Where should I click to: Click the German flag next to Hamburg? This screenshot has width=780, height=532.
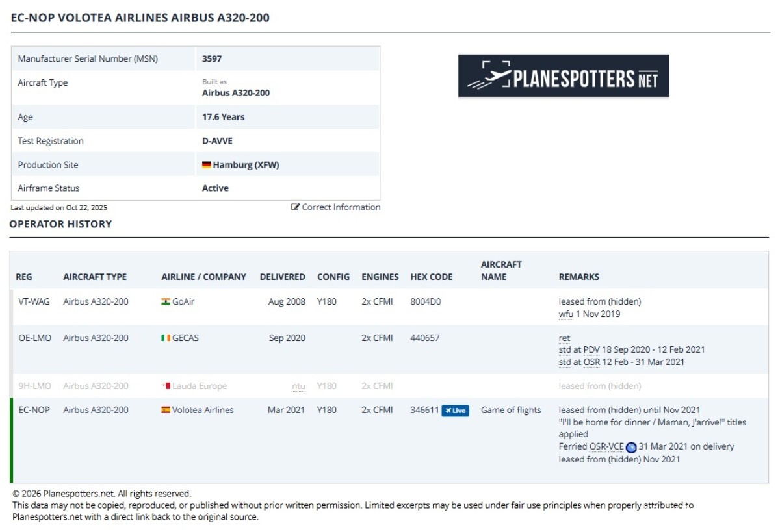207,165
